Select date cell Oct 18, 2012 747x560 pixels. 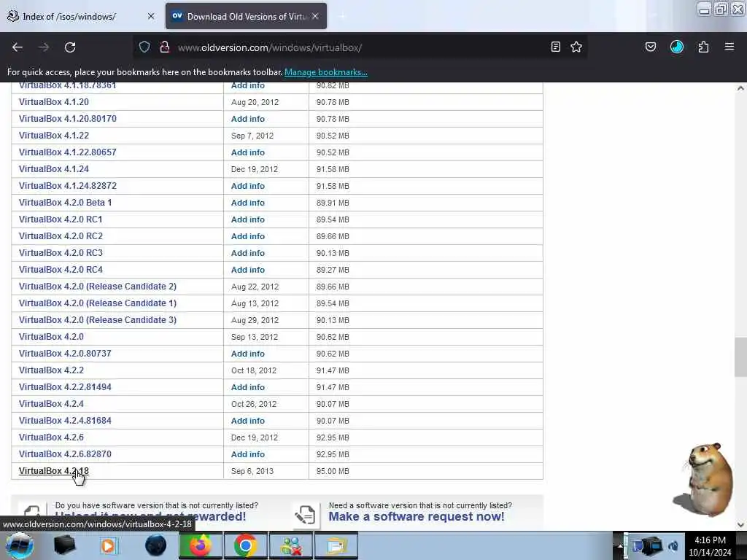[254, 370]
